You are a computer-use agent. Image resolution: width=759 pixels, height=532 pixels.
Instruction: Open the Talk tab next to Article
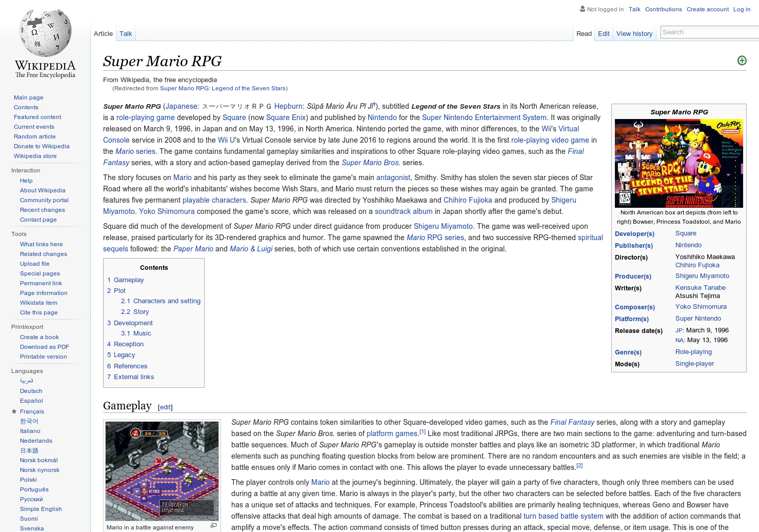(x=126, y=34)
